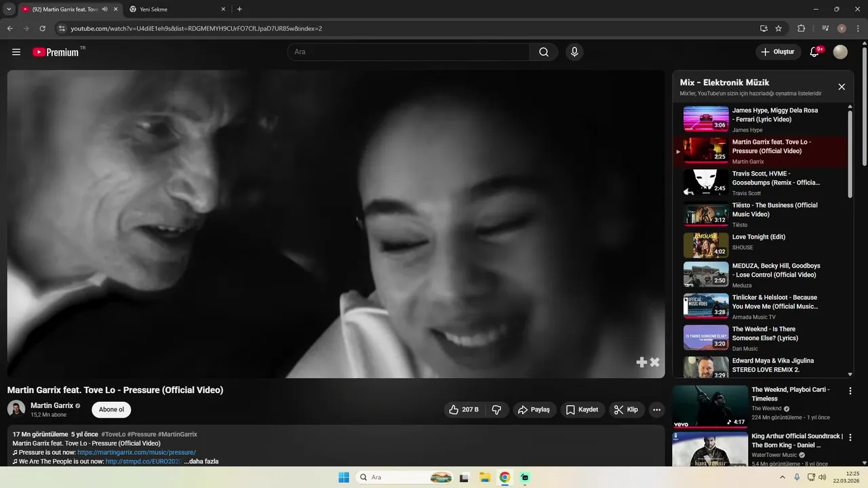Dislike the video with thumbs down
Screen dimensions: 868x488
point(496,409)
